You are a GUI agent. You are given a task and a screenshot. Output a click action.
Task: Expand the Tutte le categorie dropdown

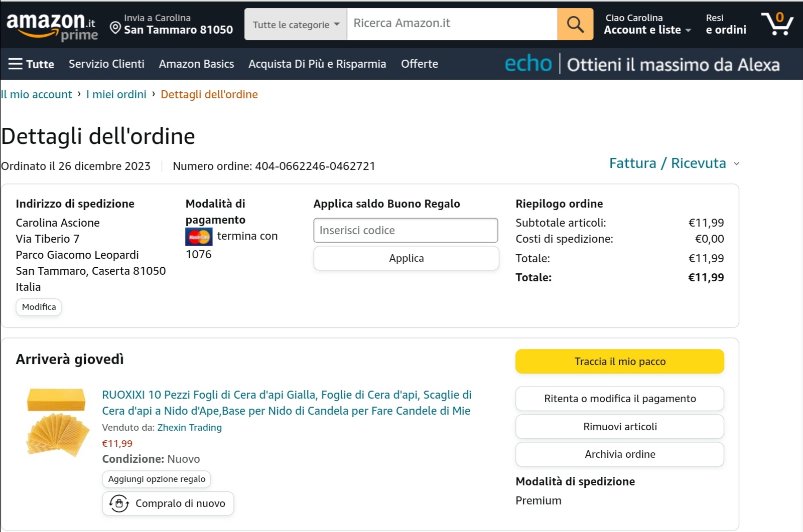tap(296, 25)
